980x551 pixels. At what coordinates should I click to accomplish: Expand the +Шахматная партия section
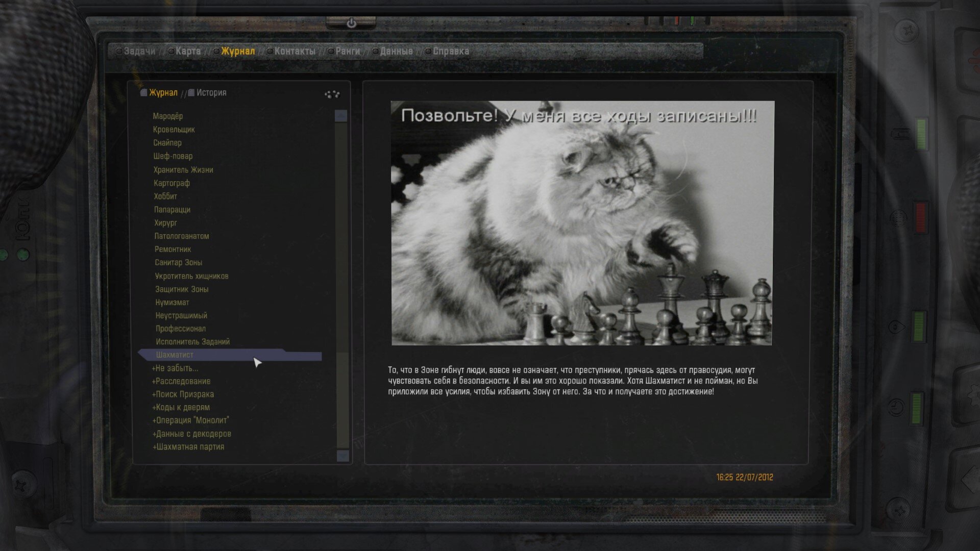pos(188,447)
